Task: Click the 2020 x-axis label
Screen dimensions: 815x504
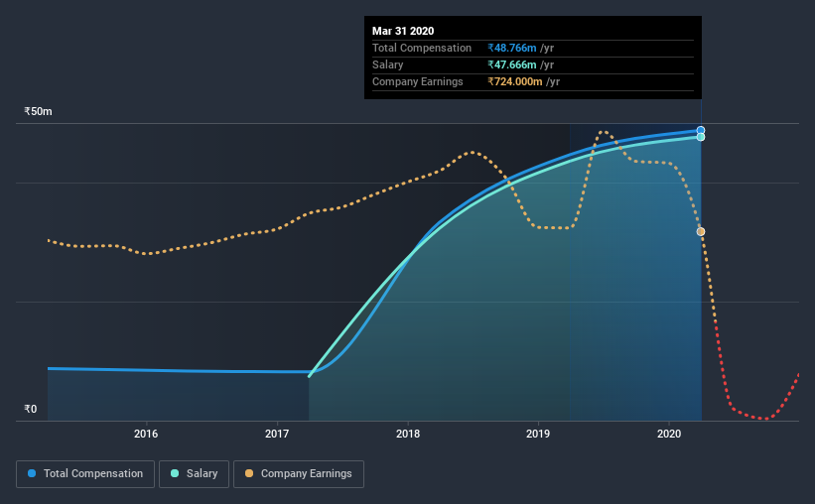Action: click(669, 434)
